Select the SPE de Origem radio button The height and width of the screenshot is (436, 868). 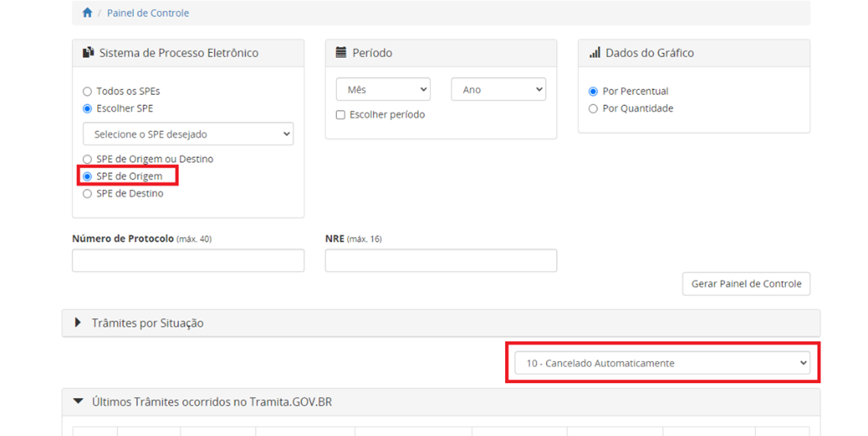88,177
